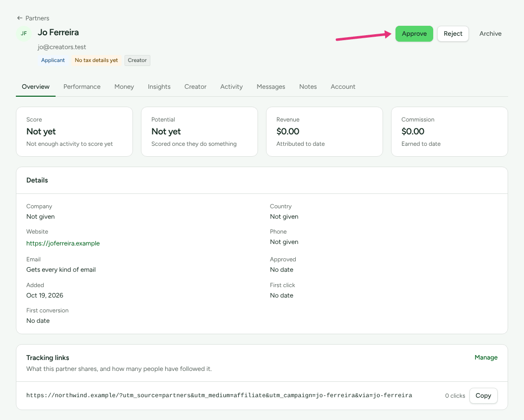Click the tracking link URL text

(219, 396)
